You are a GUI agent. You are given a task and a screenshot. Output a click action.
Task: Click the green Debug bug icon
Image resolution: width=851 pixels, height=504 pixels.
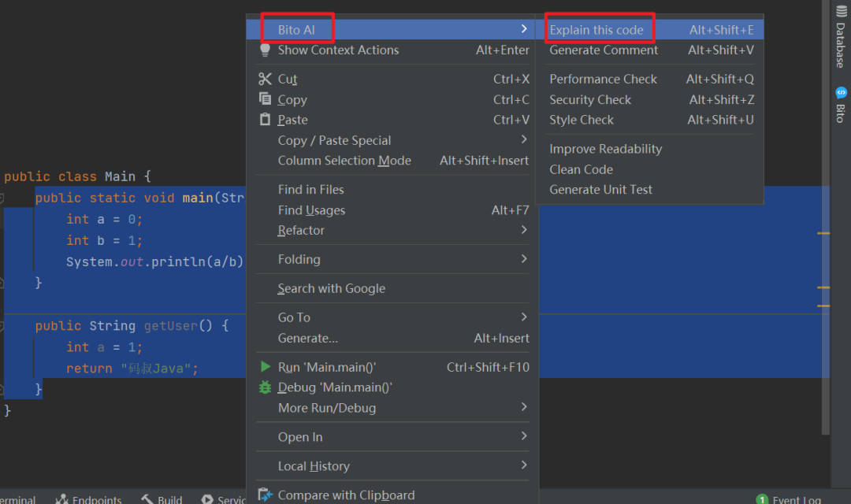[x=265, y=387]
